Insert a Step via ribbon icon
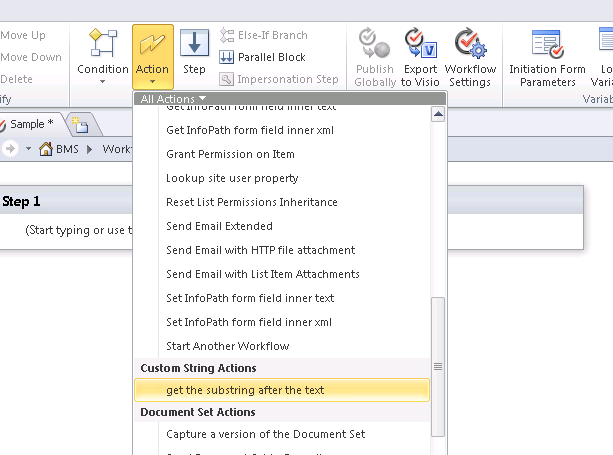The image size is (613, 455). pyautogui.click(x=194, y=54)
